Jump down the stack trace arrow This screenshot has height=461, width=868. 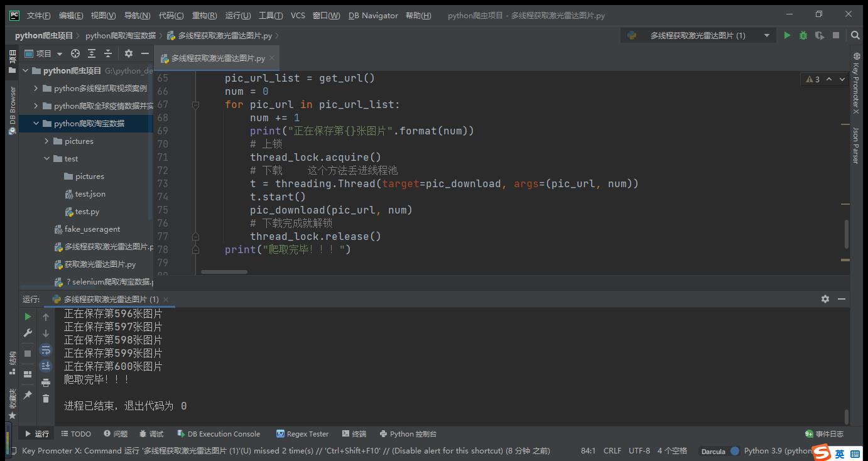tap(46, 334)
